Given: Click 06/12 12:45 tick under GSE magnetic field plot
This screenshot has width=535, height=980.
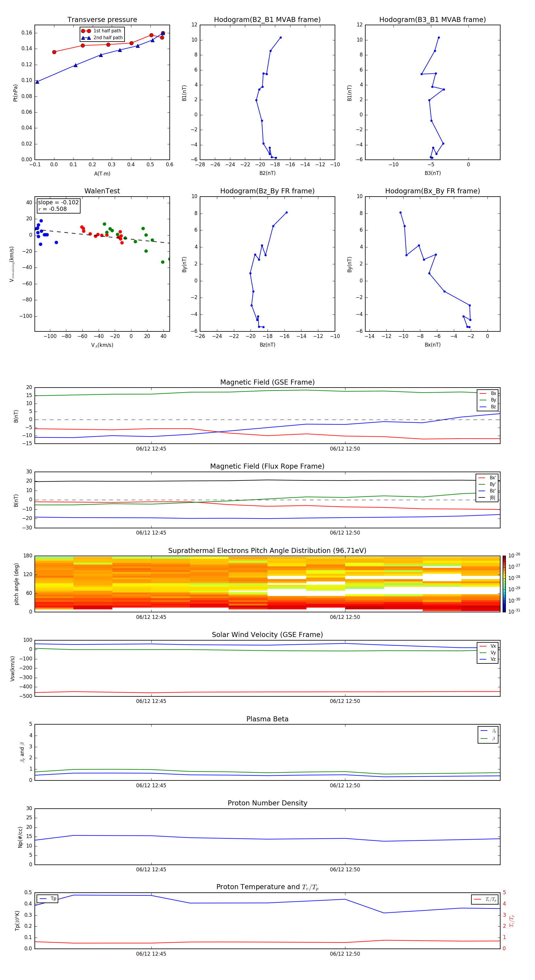Looking at the screenshot, I should pos(151,449).
